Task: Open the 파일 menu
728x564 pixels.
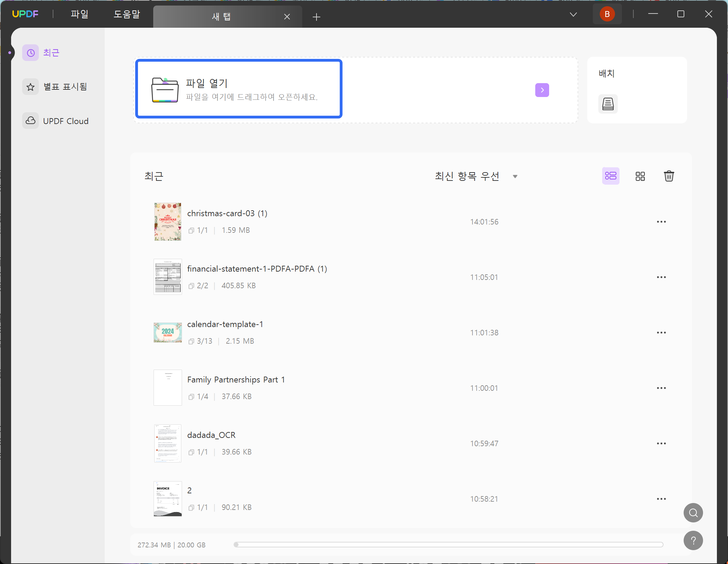Action: coord(79,14)
